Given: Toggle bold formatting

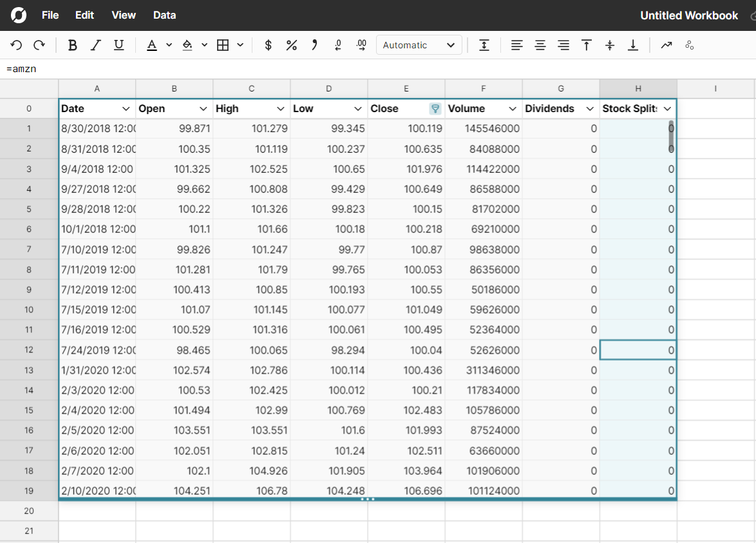Looking at the screenshot, I should tap(73, 45).
